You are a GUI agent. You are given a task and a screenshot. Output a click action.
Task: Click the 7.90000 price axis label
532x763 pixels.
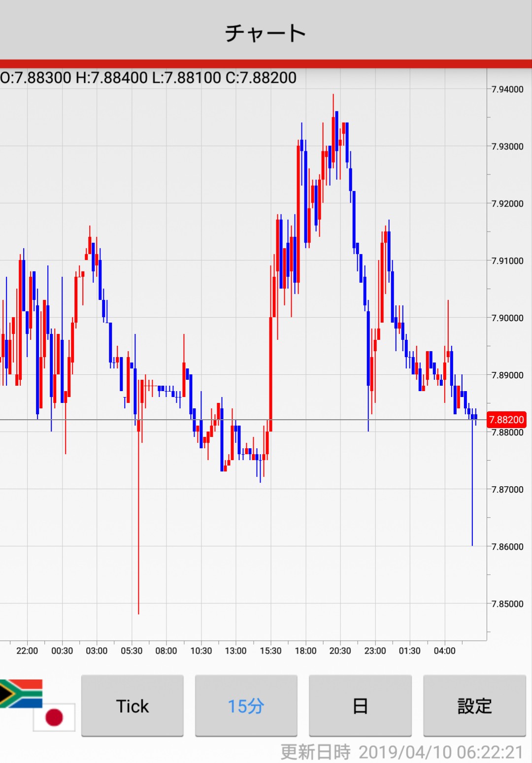tap(507, 318)
